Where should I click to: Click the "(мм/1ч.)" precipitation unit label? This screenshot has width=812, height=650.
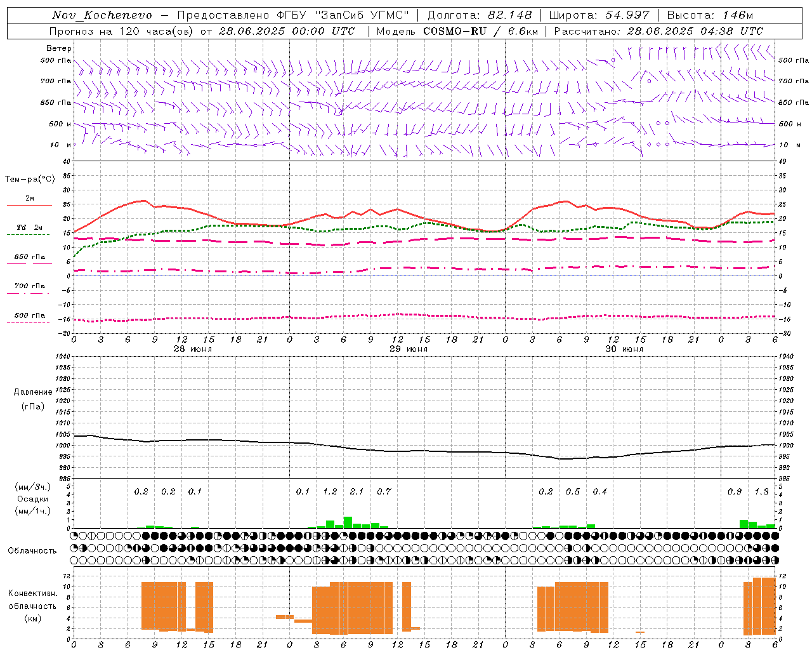pyautogui.click(x=33, y=511)
